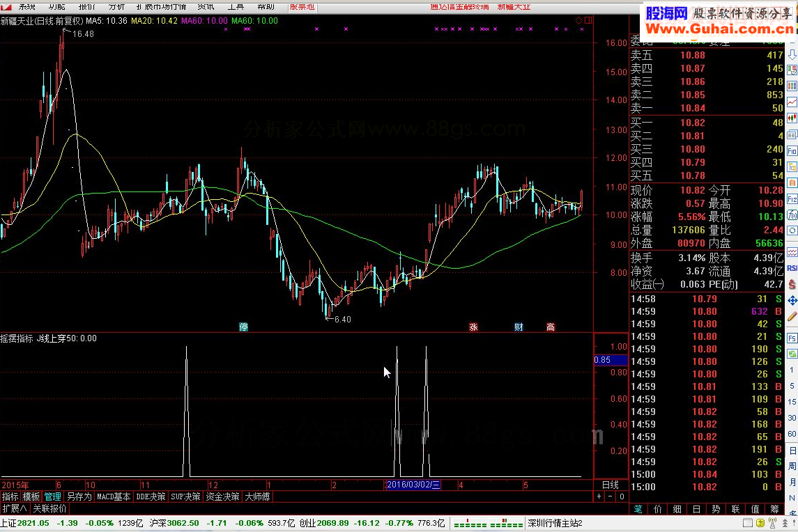Viewport: 798px width, 532px height.
Task: Open the candlestick chart icon in sidebar
Action: (x=792, y=118)
